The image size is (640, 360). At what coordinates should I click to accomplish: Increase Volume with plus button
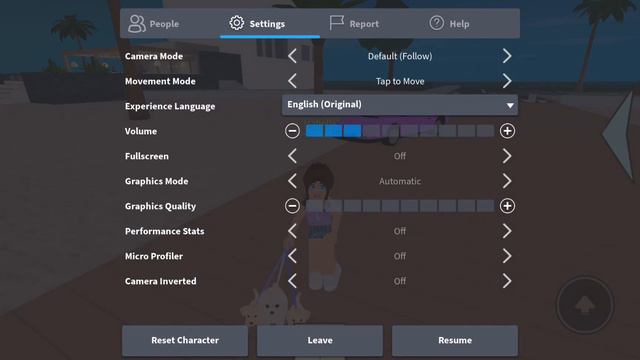click(507, 131)
